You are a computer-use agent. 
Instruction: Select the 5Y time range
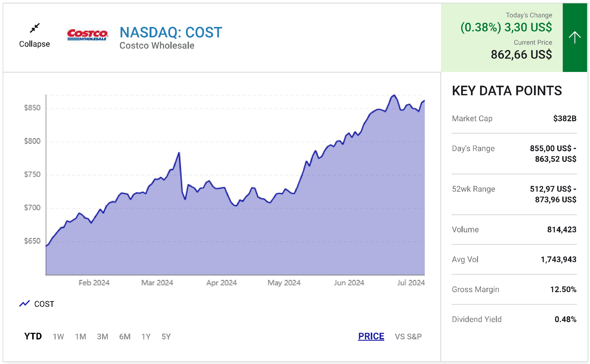click(x=166, y=337)
